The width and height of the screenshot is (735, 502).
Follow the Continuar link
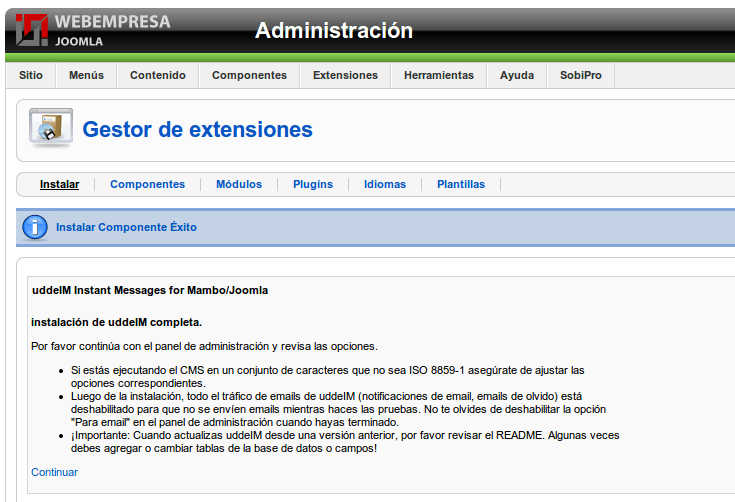click(54, 472)
